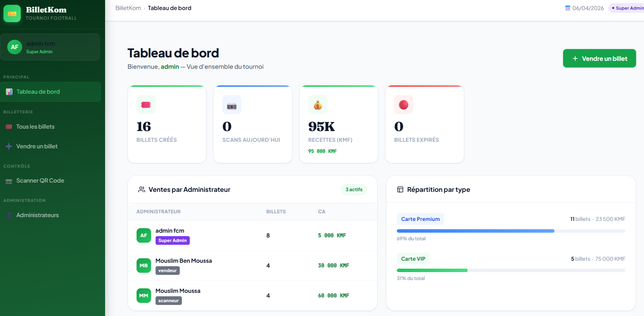Click the Super Admin badge in the top bar

click(x=627, y=8)
